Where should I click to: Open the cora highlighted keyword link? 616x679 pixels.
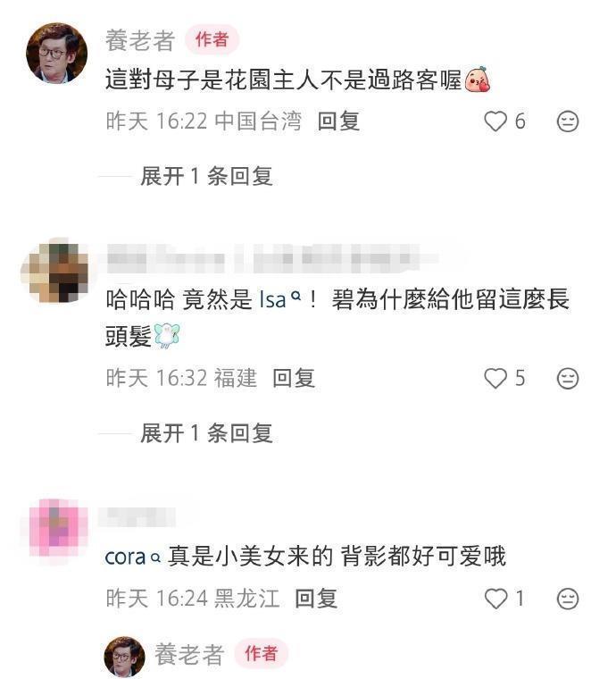point(125,557)
